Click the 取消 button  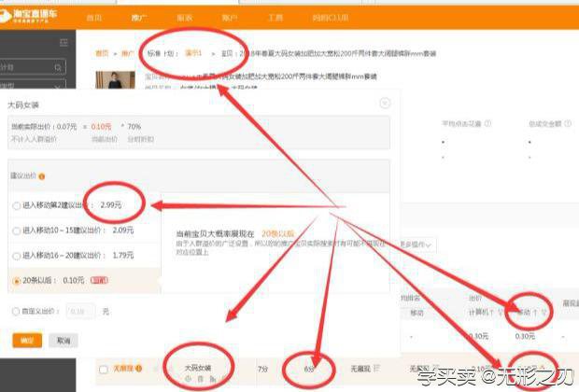64,341
